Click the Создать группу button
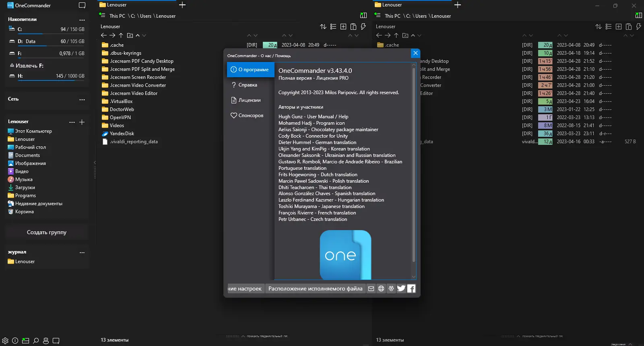 pyautogui.click(x=47, y=232)
